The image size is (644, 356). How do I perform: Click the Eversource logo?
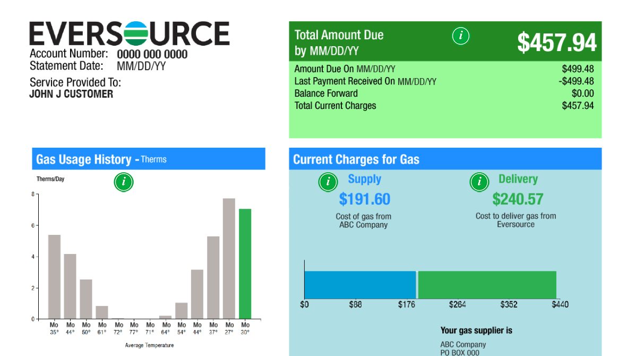tap(130, 33)
